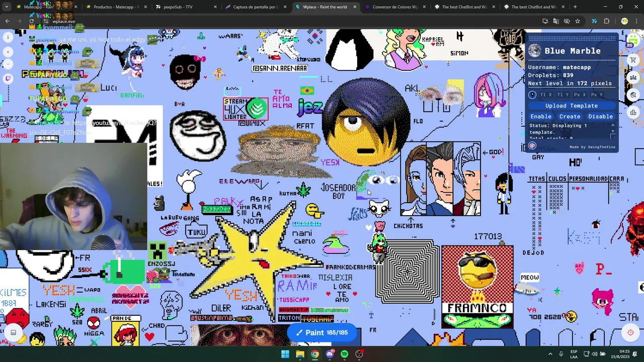Open the first Matecapp browser tab
This screenshot has width=644, height=362.
46,7
